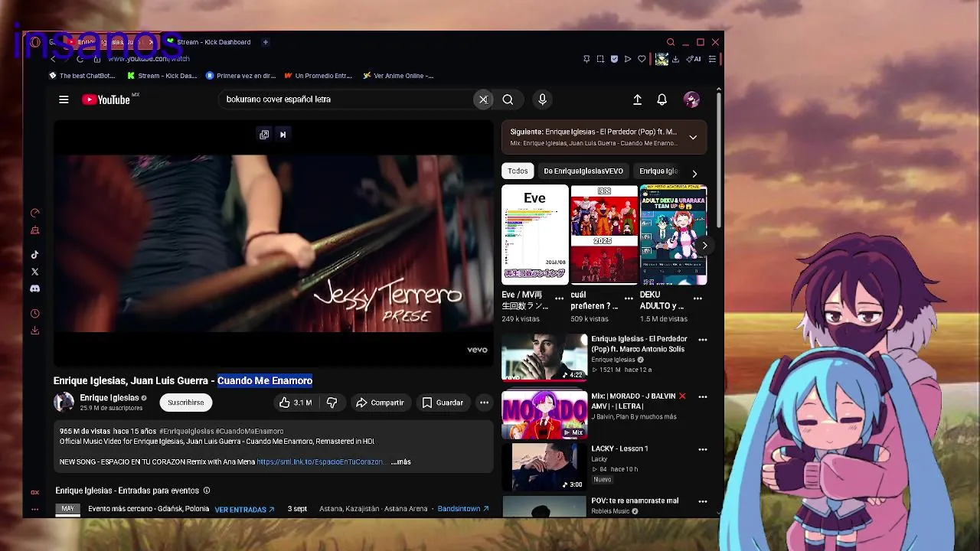Open the YouTube notifications bell
This screenshot has width=980, height=551.
coord(662,99)
